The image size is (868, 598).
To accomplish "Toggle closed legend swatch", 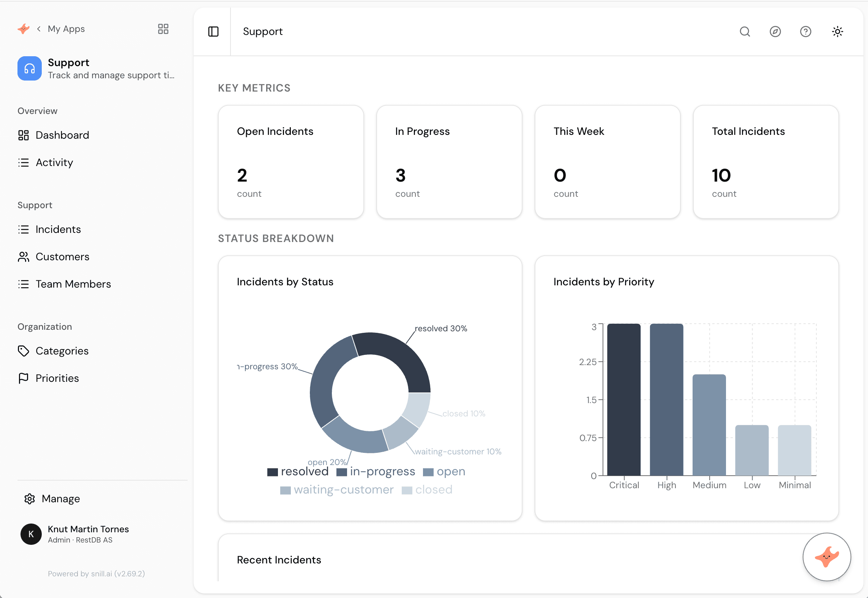I will [407, 490].
